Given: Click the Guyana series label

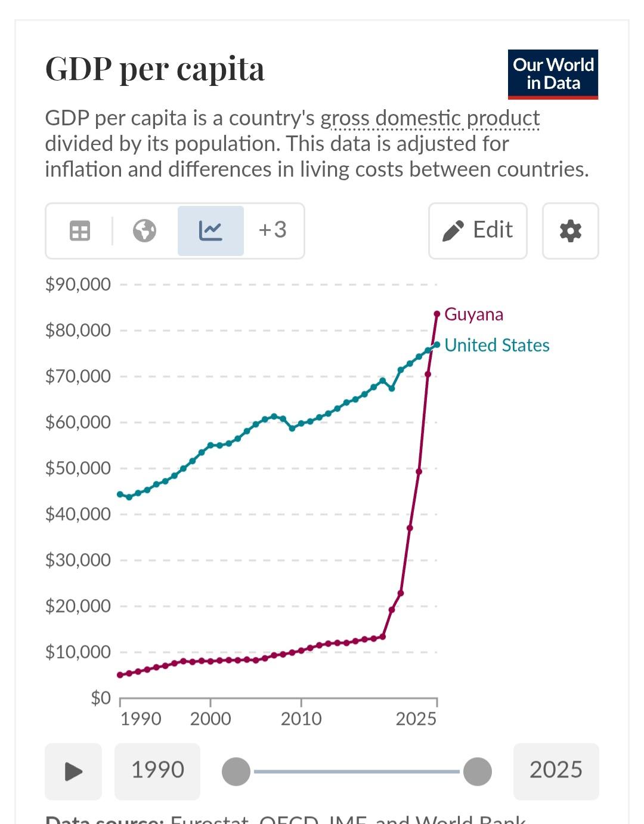Looking at the screenshot, I should (473, 314).
